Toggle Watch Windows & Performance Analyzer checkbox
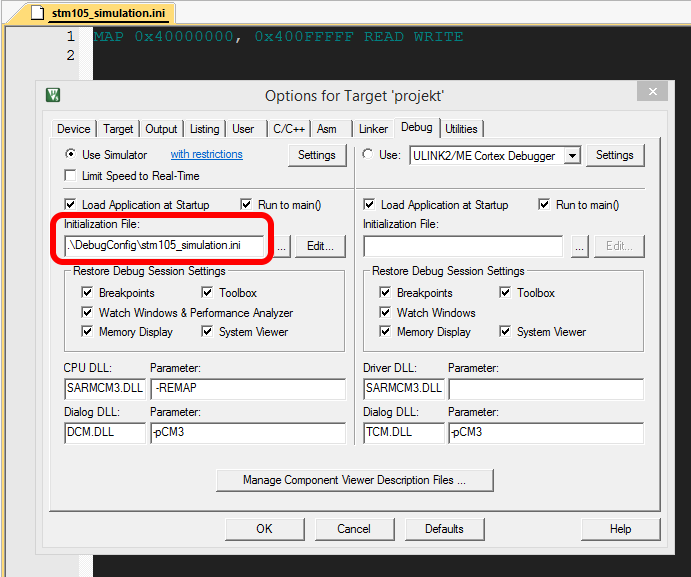This screenshot has width=691, height=577. pos(88,313)
